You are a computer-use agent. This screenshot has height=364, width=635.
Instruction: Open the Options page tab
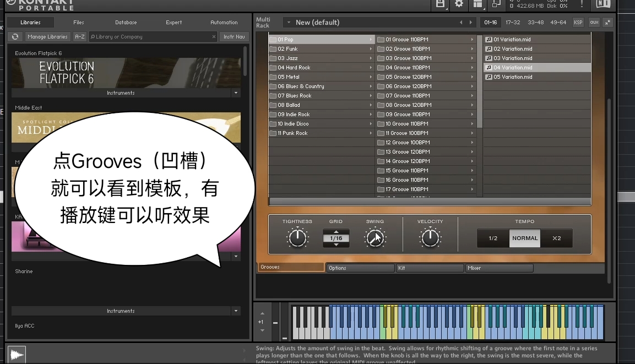[x=360, y=268]
